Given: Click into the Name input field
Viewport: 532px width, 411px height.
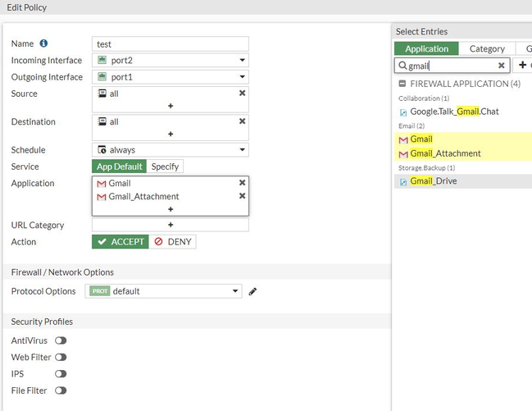Looking at the screenshot, I should [171, 43].
